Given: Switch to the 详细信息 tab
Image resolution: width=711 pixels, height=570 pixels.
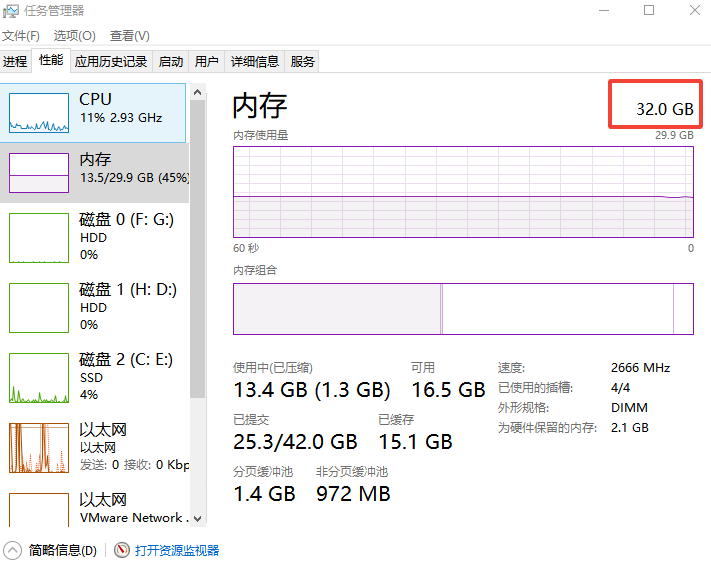Looking at the screenshot, I should click(254, 61).
